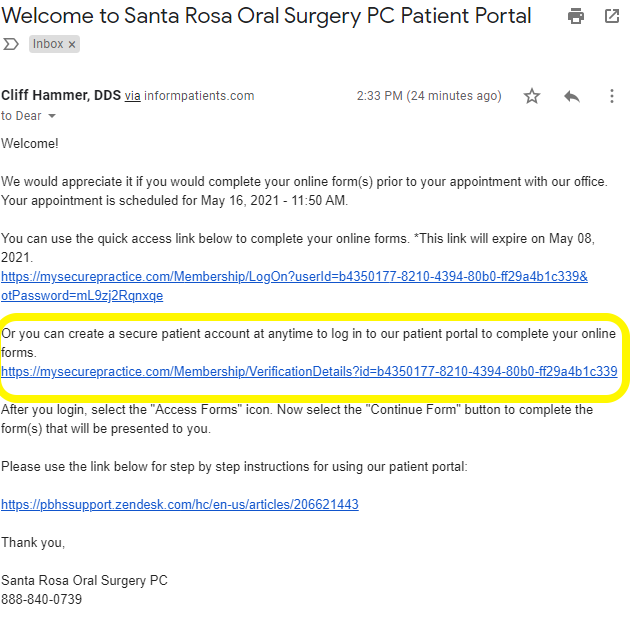Select the phone number 888-840-0739
The height and width of the screenshot is (634, 634).
(x=41, y=599)
